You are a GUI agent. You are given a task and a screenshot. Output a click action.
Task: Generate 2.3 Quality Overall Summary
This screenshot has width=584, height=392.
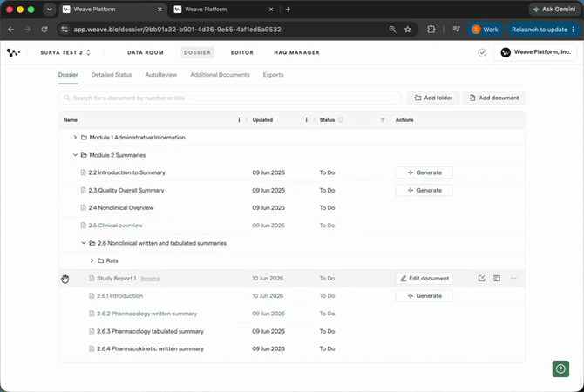[x=424, y=190]
